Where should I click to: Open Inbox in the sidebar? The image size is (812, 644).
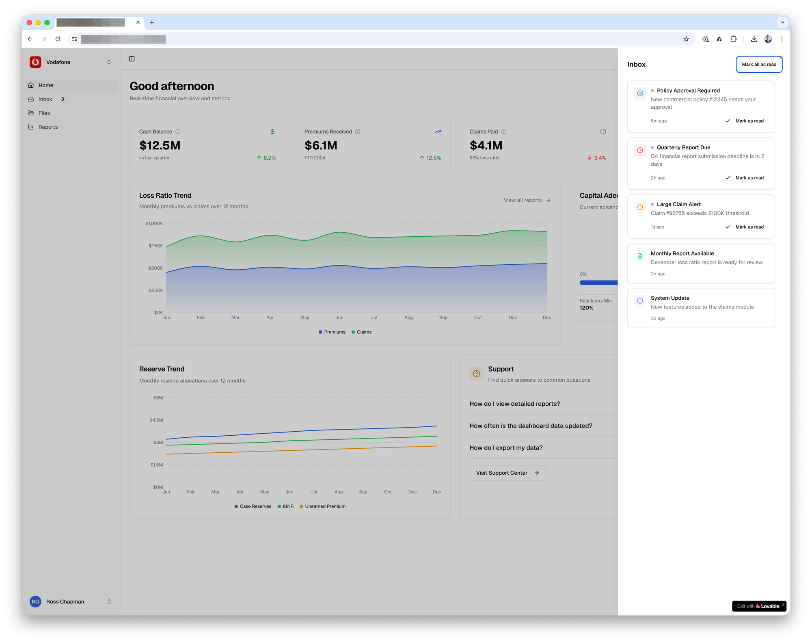click(x=45, y=99)
